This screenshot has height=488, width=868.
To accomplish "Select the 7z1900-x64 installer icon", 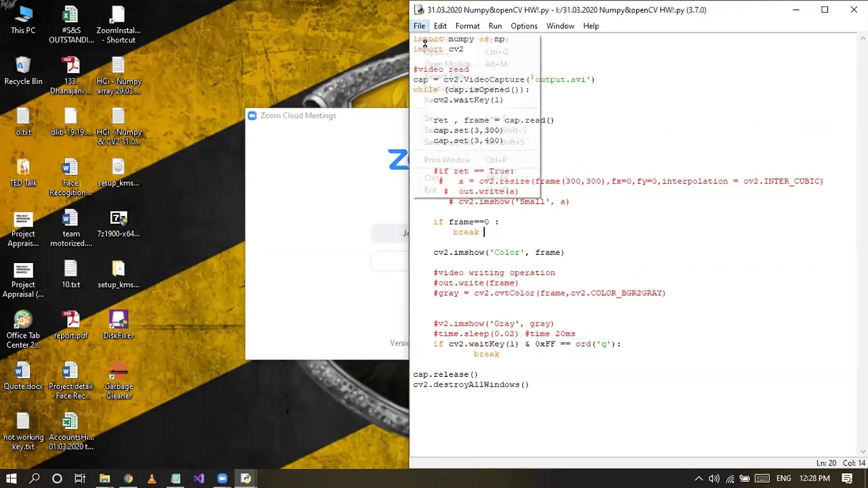I will [x=119, y=224].
